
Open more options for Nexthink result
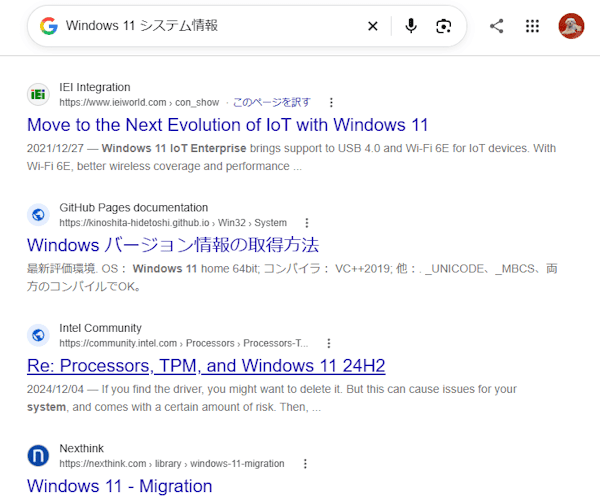pos(305,464)
